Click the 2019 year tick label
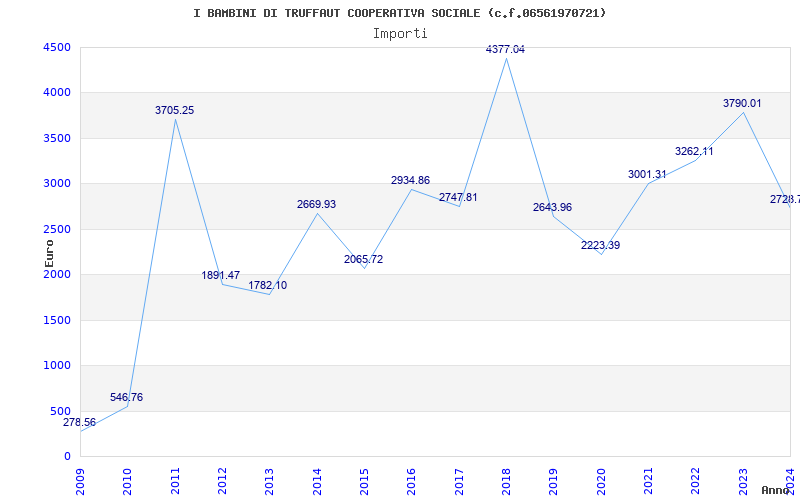 [554, 482]
